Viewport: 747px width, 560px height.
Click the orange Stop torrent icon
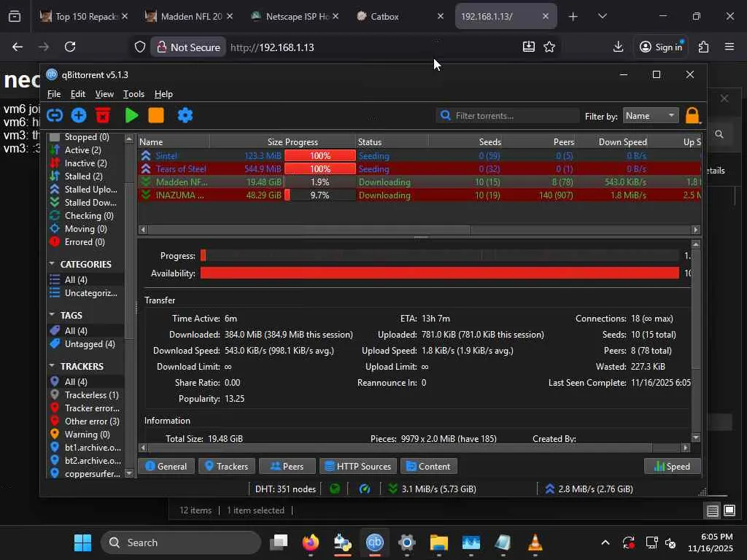click(x=156, y=115)
